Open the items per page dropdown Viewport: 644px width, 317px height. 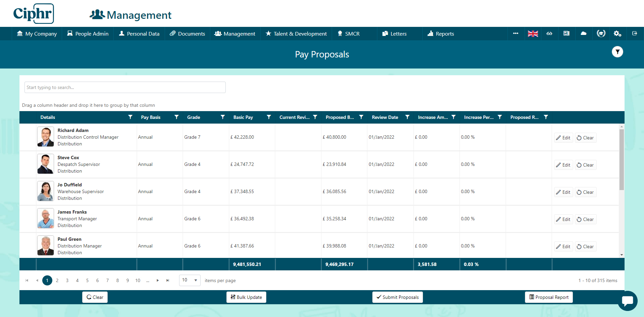[190, 280]
